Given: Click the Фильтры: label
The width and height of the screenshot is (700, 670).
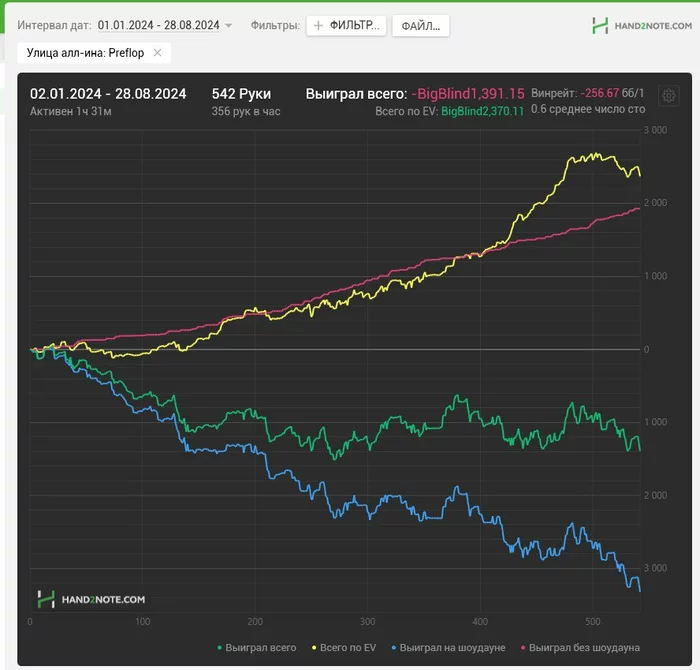Looking at the screenshot, I should 275,25.
